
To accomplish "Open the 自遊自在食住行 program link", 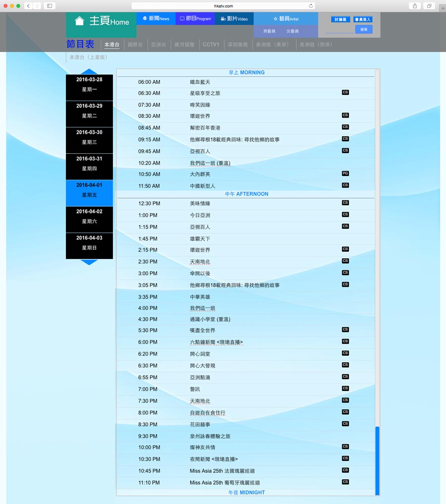I will pyautogui.click(x=208, y=413).
